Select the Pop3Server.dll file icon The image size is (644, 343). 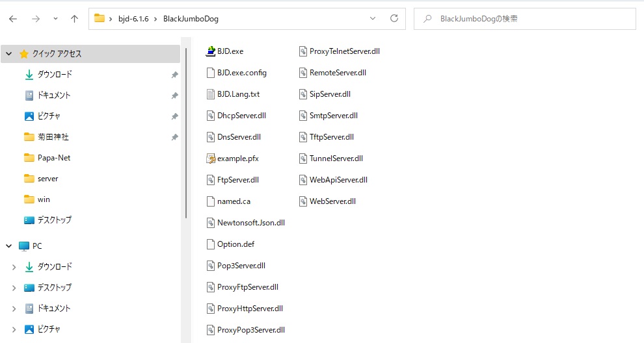[x=210, y=266]
